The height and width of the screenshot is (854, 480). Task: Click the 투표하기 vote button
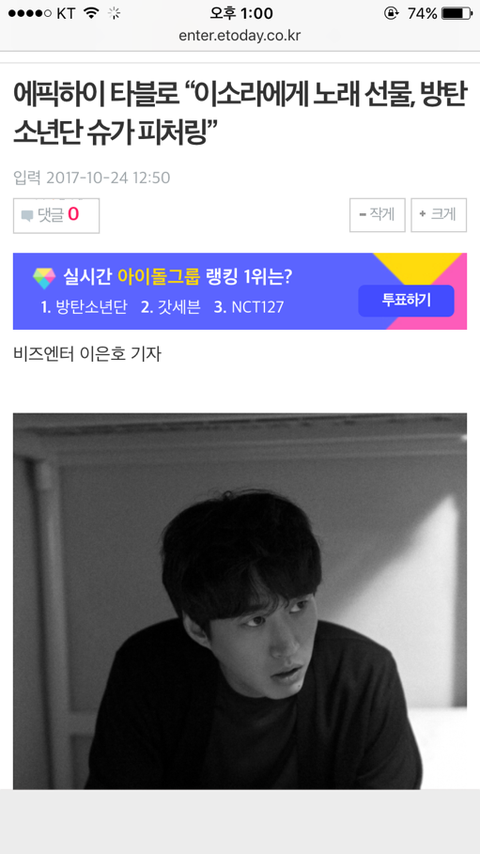pos(406,301)
